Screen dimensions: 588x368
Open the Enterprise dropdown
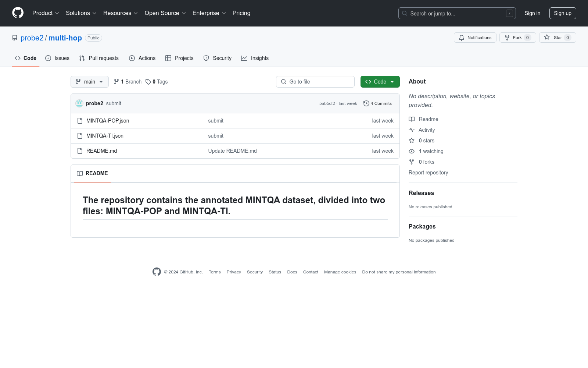tap(209, 13)
